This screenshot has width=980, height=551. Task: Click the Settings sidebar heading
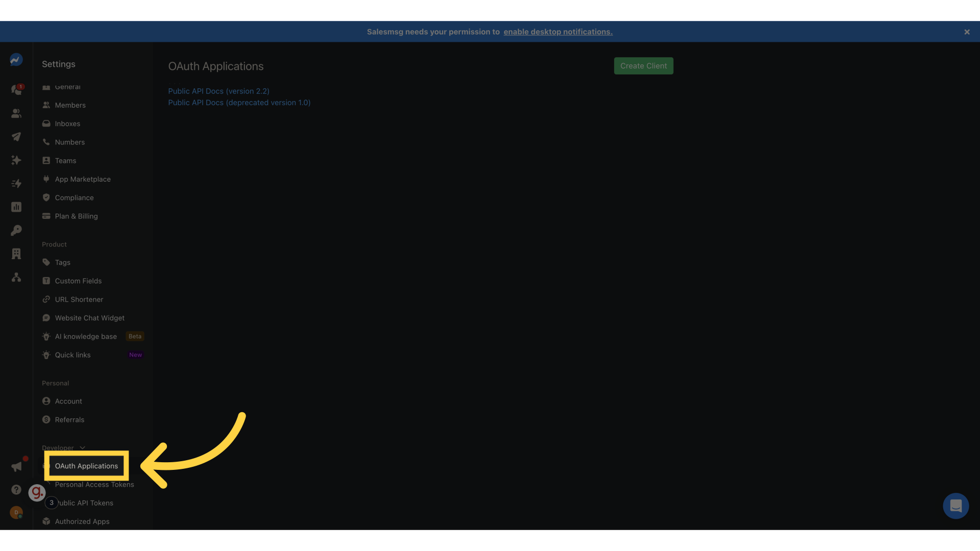[59, 64]
